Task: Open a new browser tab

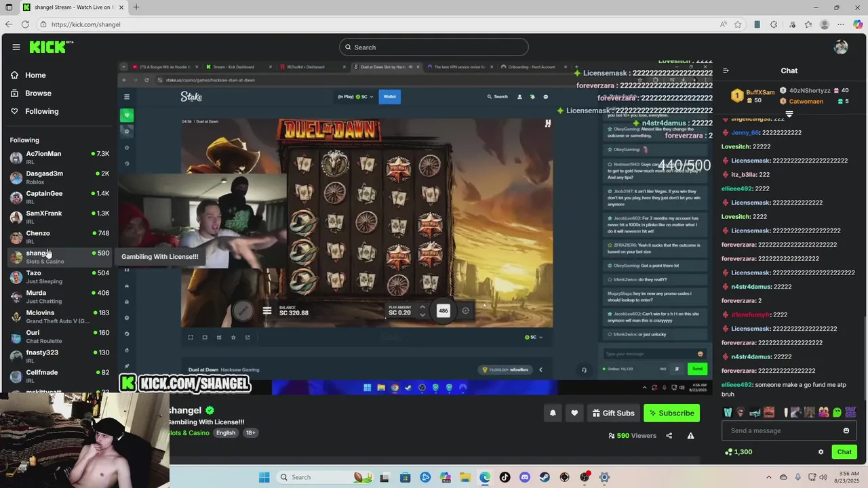Action: [136, 7]
